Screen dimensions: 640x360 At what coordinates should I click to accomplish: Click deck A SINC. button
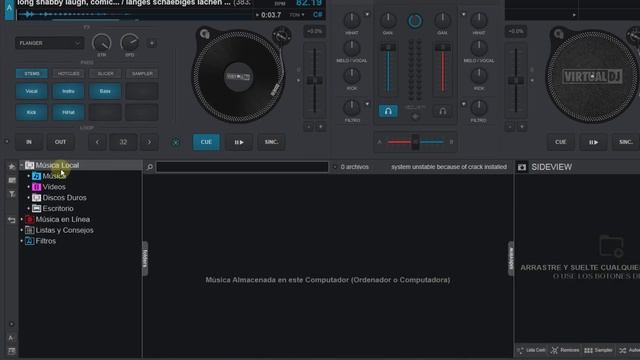(x=271, y=142)
